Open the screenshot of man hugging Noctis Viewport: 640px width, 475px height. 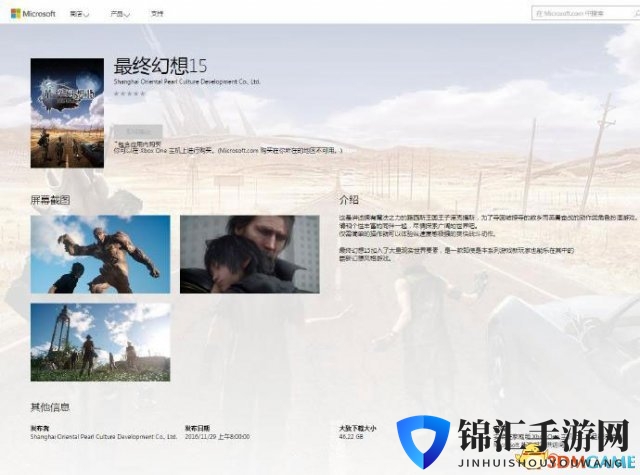click(x=250, y=254)
